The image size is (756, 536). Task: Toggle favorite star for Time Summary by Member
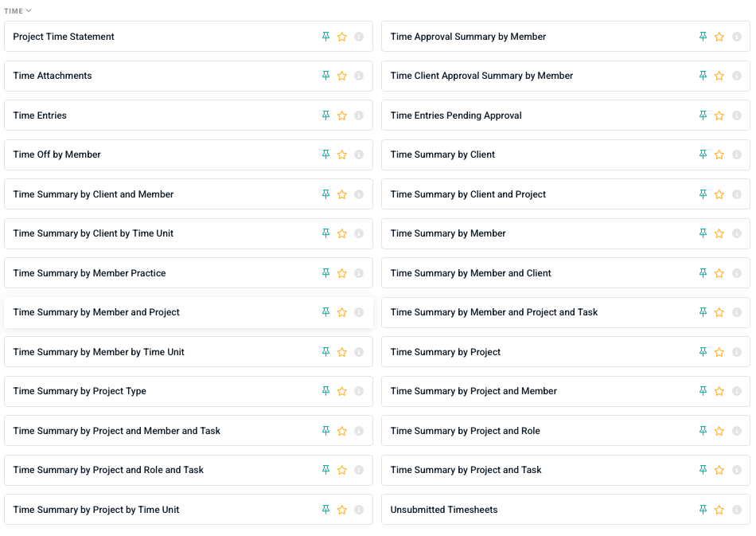(x=719, y=234)
